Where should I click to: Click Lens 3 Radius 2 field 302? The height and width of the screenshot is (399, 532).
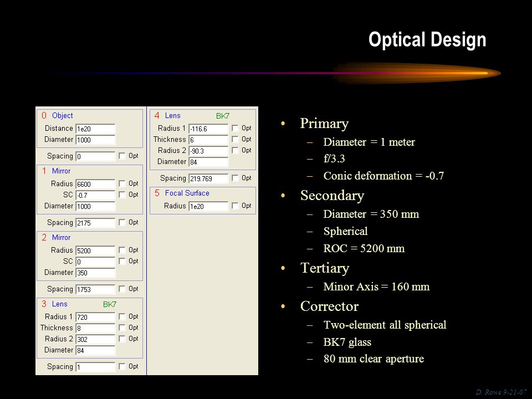[x=95, y=339]
